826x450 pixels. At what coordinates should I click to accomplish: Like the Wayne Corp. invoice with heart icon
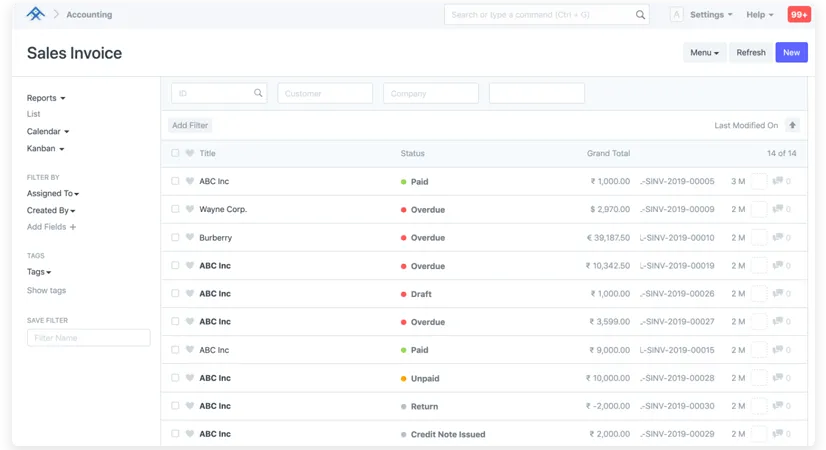(x=190, y=210)
